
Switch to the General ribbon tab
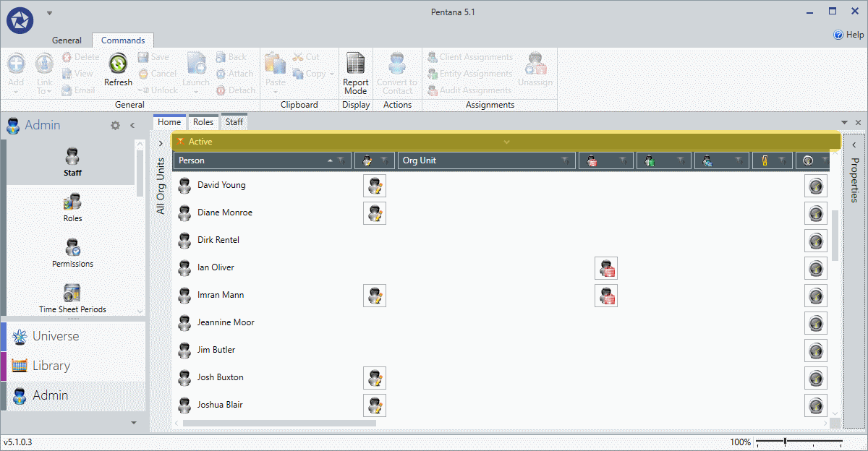pos(67,40)
